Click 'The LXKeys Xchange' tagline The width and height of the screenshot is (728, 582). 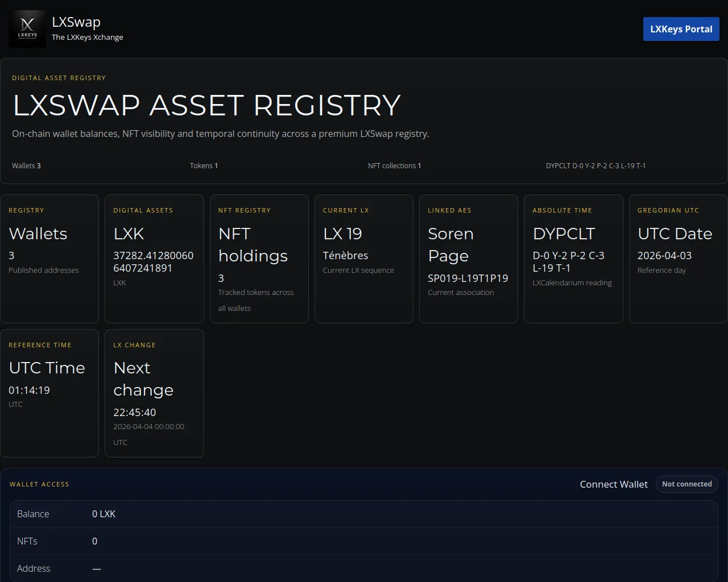(87, 38)
